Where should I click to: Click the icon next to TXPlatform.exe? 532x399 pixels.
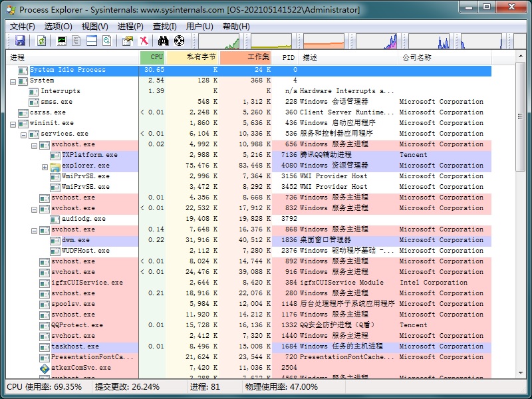coord(55,156)
